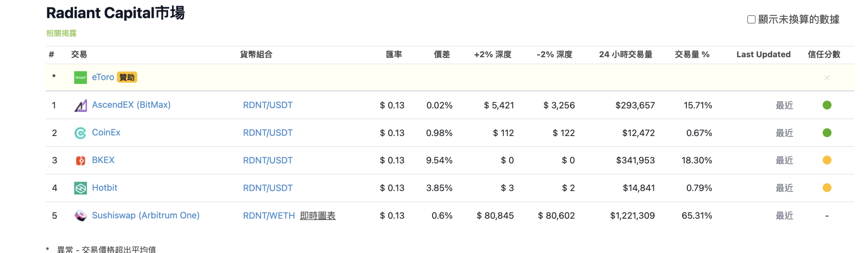Open the 即時圖表 live chart link
The image size is (868, 253).
click(318, 216)
